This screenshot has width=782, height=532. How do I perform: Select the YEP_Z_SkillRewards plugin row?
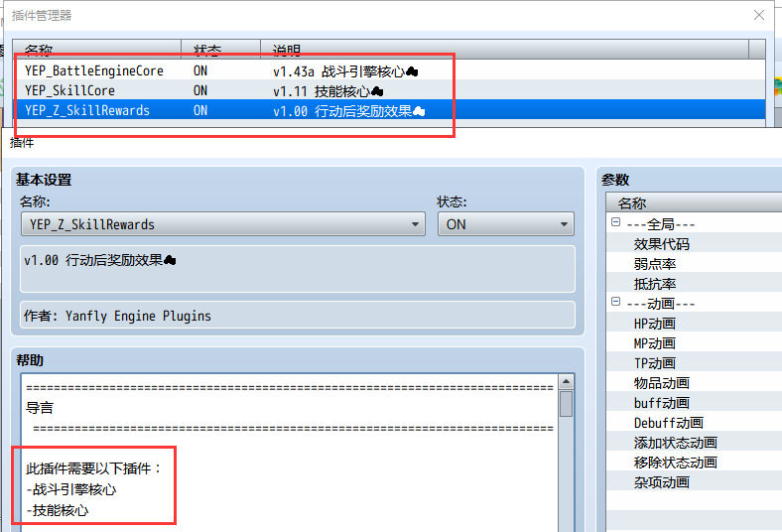[x=389, y=110]
